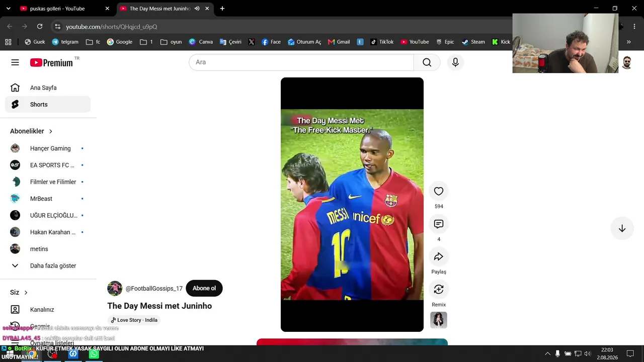Screen dimensions: 644x362
Task: Open the Çeviri bookmark
Action: (230, 42)
